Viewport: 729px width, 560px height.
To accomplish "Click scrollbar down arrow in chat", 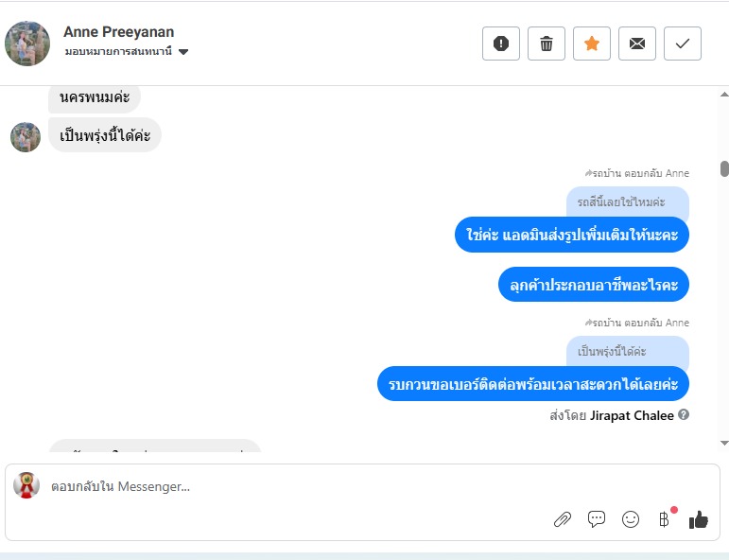I will pyautogui.click(x=724, y=444).
